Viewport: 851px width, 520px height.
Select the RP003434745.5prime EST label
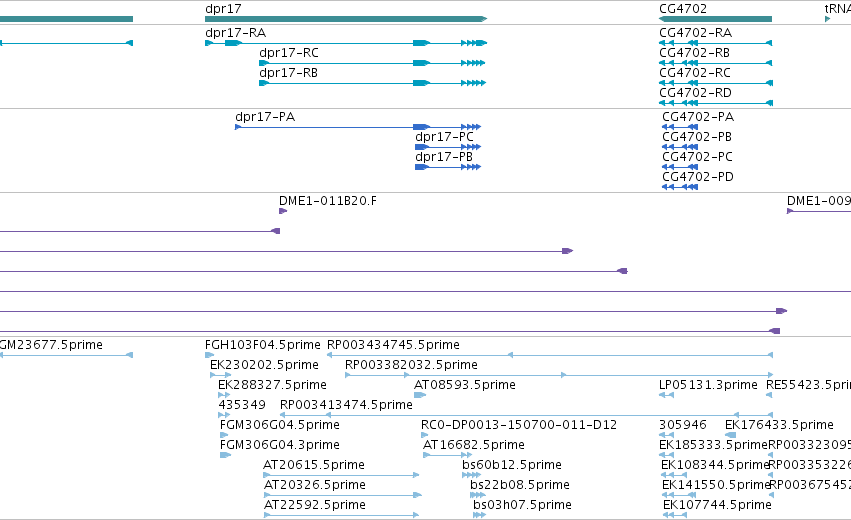393,345
